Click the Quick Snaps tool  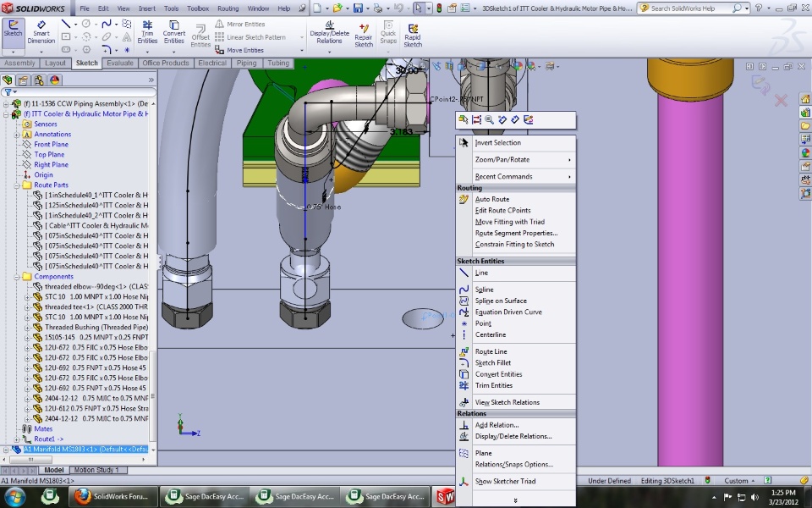[388, 32]
